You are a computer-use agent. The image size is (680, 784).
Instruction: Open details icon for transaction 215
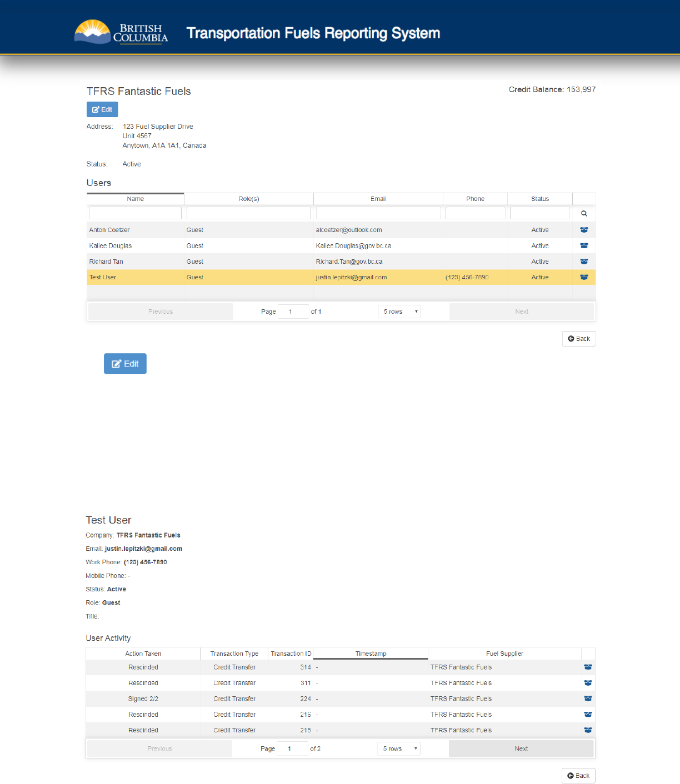588,730
